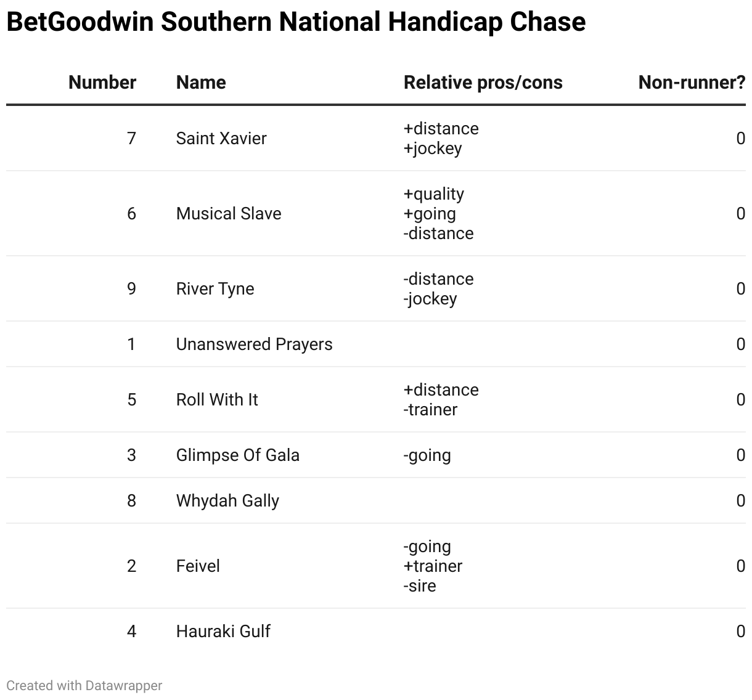Click the Feivel name cell
Screen dimensions: 752x700
(x=198, y=566)
